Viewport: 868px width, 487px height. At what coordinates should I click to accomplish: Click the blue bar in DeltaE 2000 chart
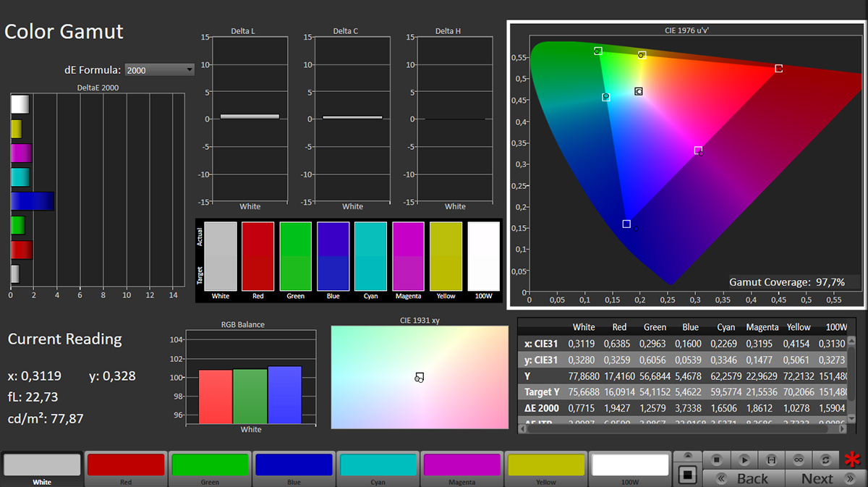point(33,201)
